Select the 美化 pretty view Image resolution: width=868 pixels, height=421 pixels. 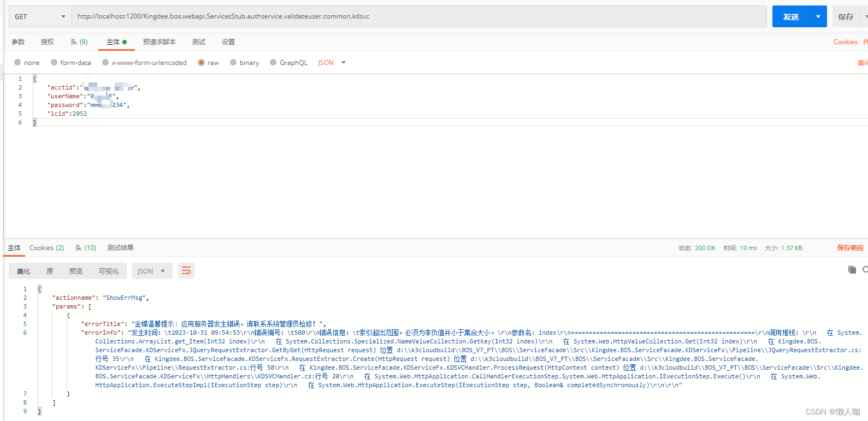(23, 271)
